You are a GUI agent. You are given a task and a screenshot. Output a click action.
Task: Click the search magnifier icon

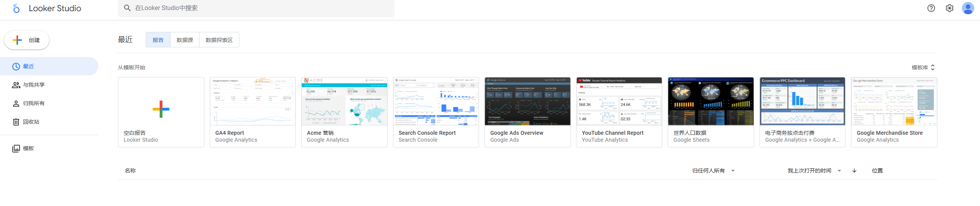click(127, 8)
